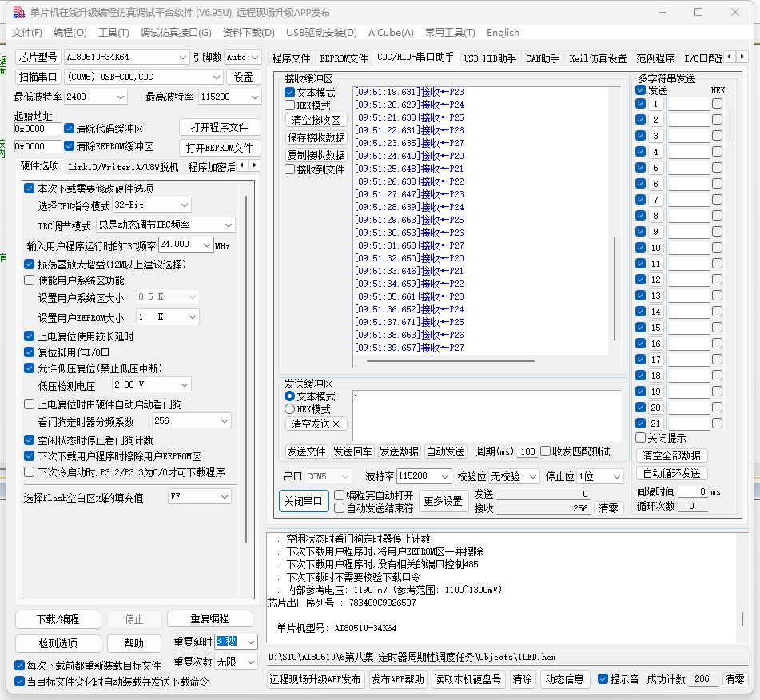
Task: Click 关闭串口 button
Action: pos(304,501)
